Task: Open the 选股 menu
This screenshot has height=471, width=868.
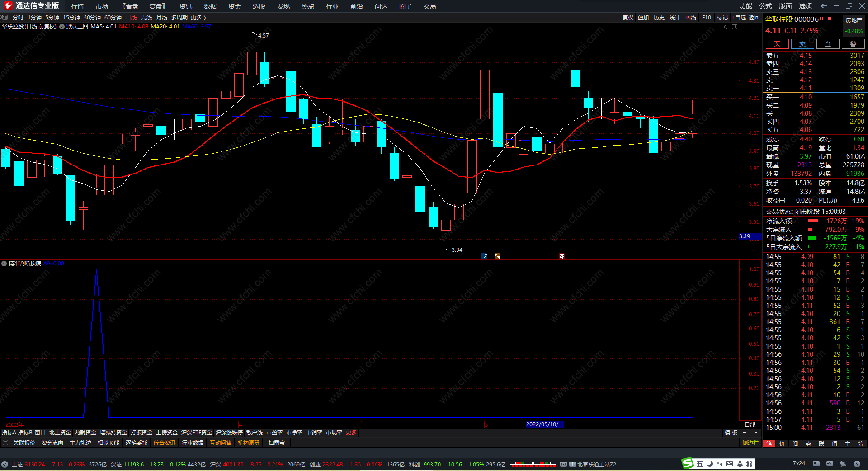Action: point(259,6)
